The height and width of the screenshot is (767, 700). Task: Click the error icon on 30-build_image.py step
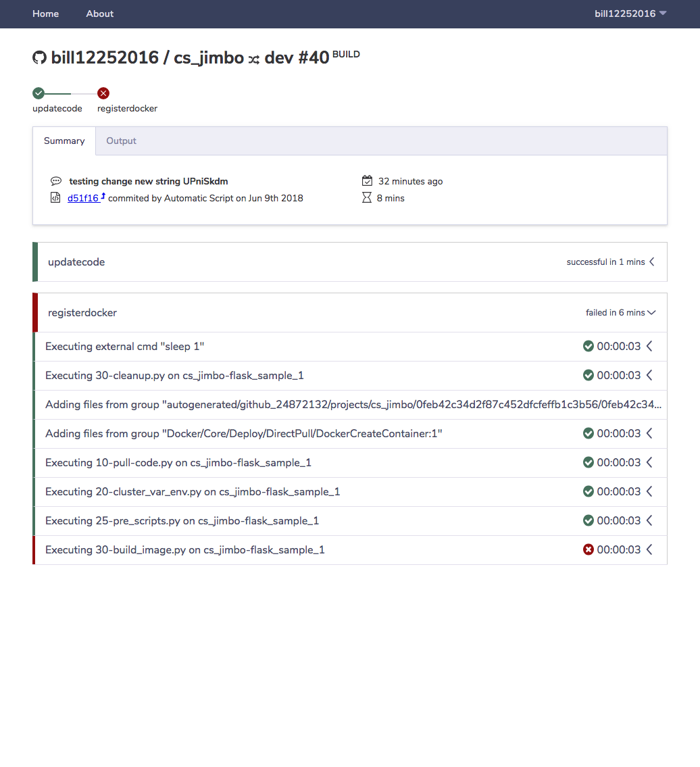[x=589, y=549]
